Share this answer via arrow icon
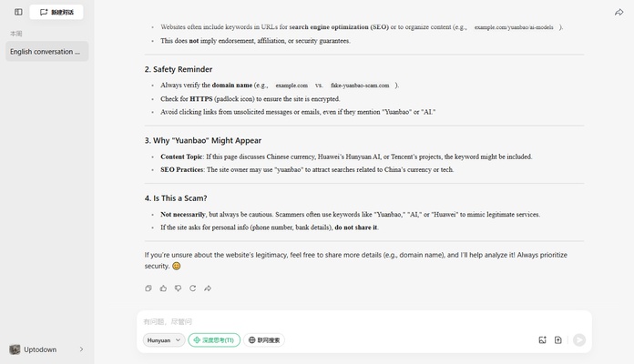This screenshot has width=634, height=364. click(208, 288)
